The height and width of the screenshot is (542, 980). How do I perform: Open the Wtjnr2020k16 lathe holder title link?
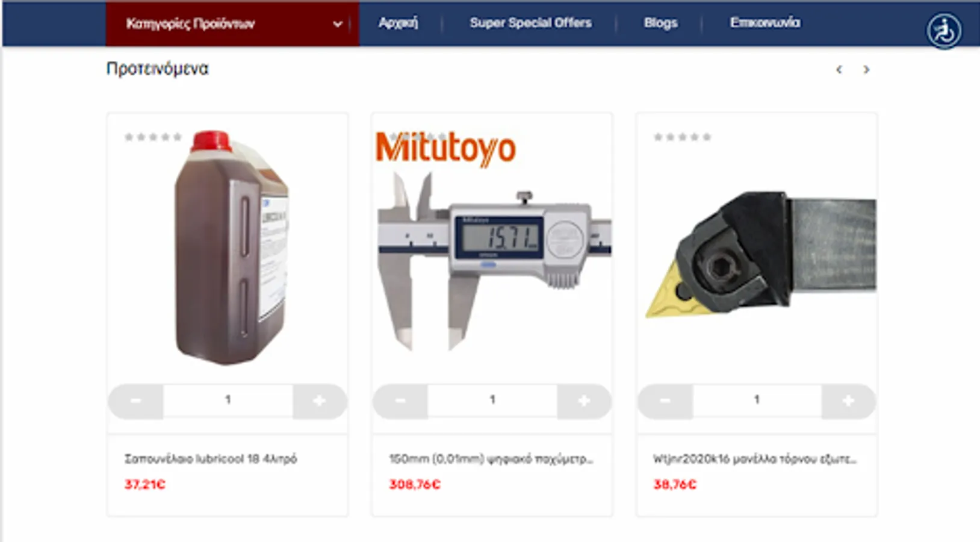(x=755, y=459)
